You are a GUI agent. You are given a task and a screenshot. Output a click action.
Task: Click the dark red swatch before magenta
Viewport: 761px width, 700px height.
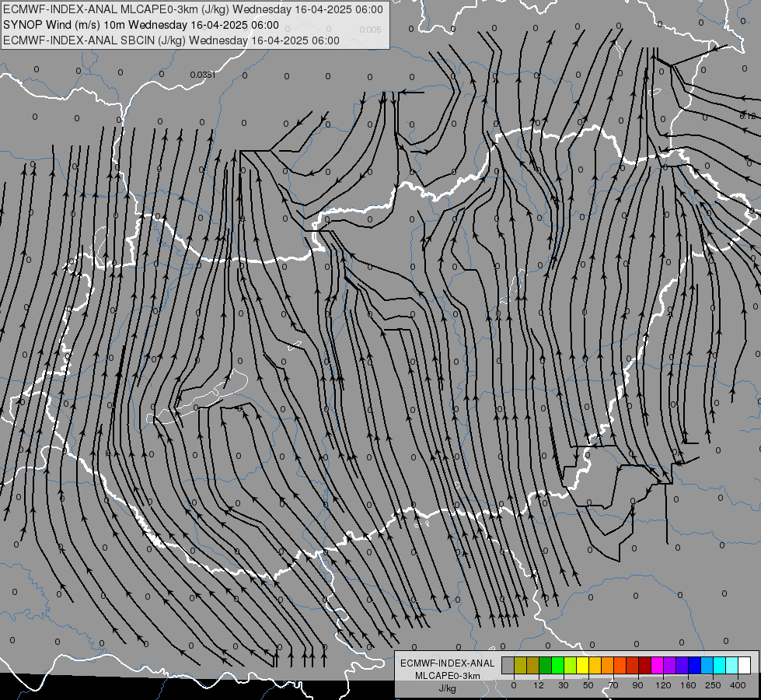point(645,665)
